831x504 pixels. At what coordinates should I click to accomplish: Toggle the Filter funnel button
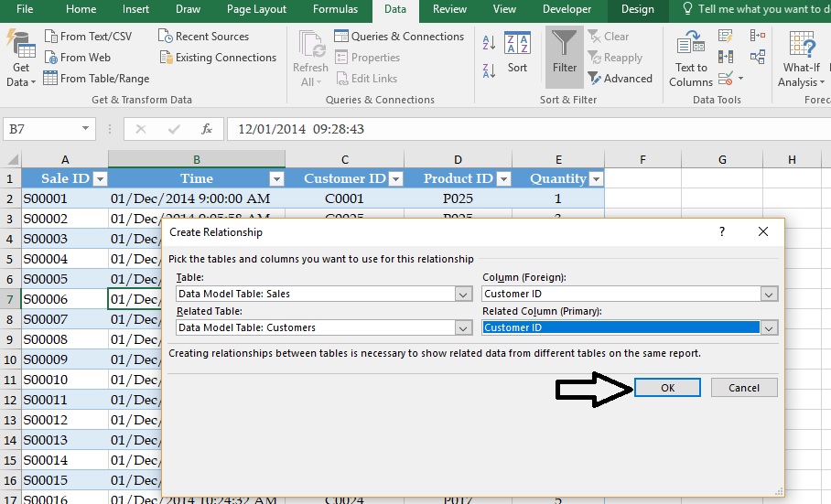565,58
